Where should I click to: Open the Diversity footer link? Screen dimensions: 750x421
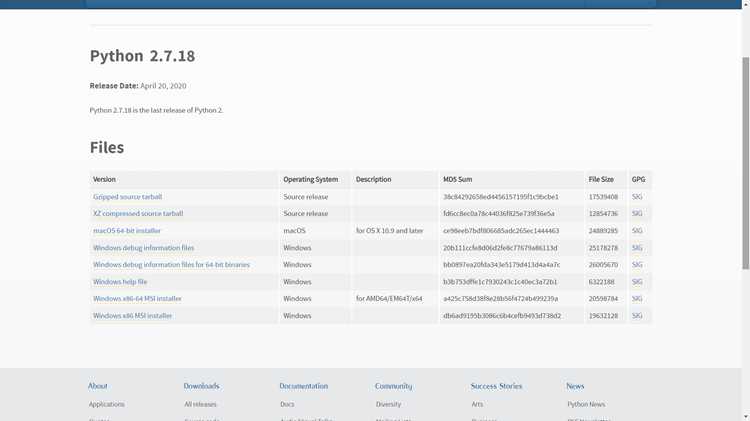point(388,404)
